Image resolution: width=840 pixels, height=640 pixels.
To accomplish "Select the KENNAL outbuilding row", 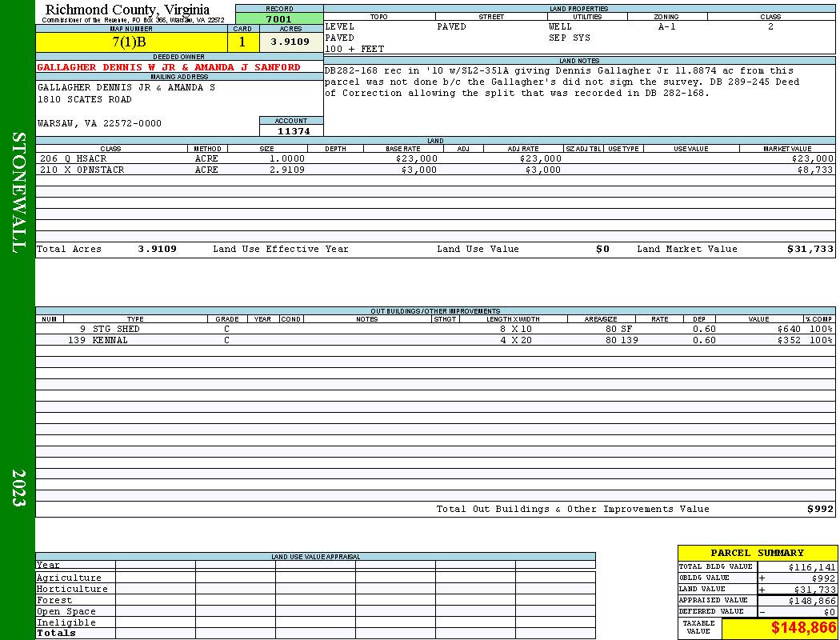I will click(435, 340).
